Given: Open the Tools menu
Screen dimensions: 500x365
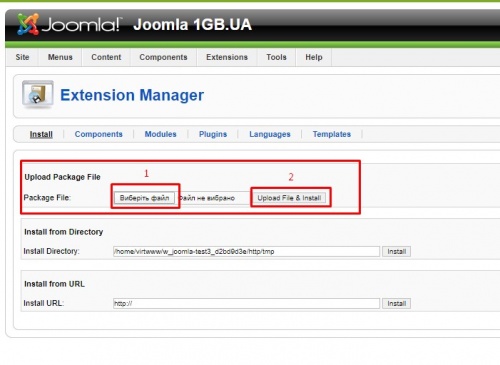Looking at the screenshot, I should coord(276,57).
